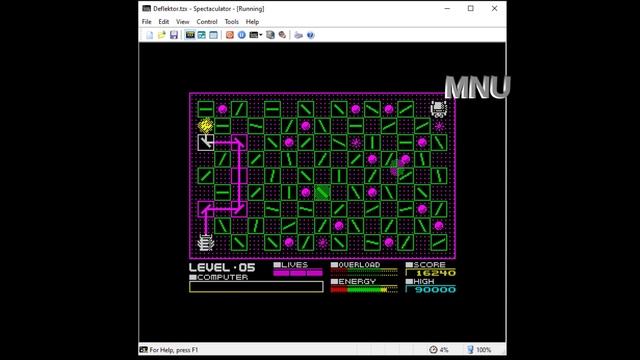
Task: Click the yellow gremlin on the game grid
Action: coord(206,125)
